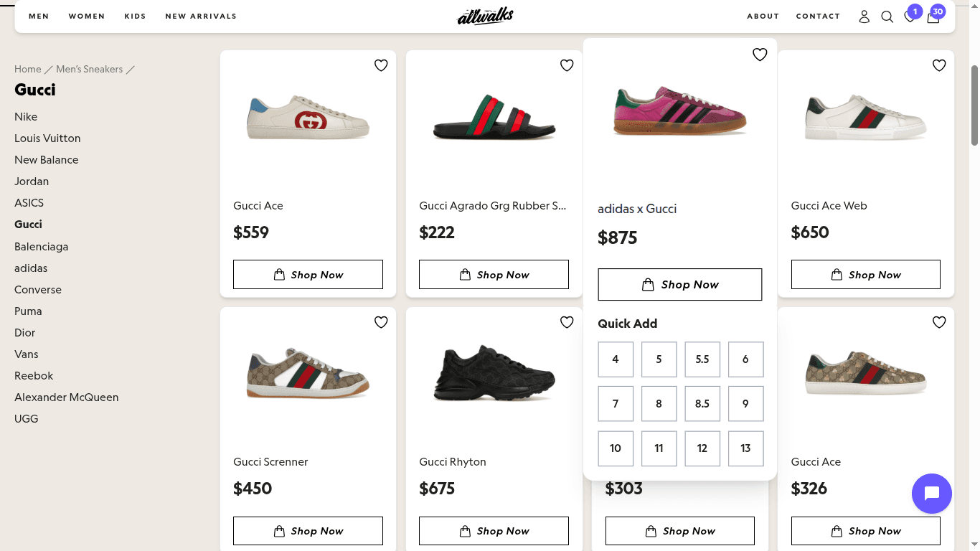Select the Converse brand in the sidebar
980x551 pixels.
click(x=37, y=289)
